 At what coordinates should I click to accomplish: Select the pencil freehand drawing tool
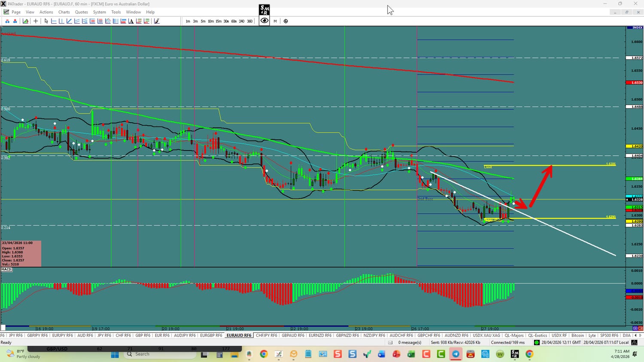(x=157, y=21)
